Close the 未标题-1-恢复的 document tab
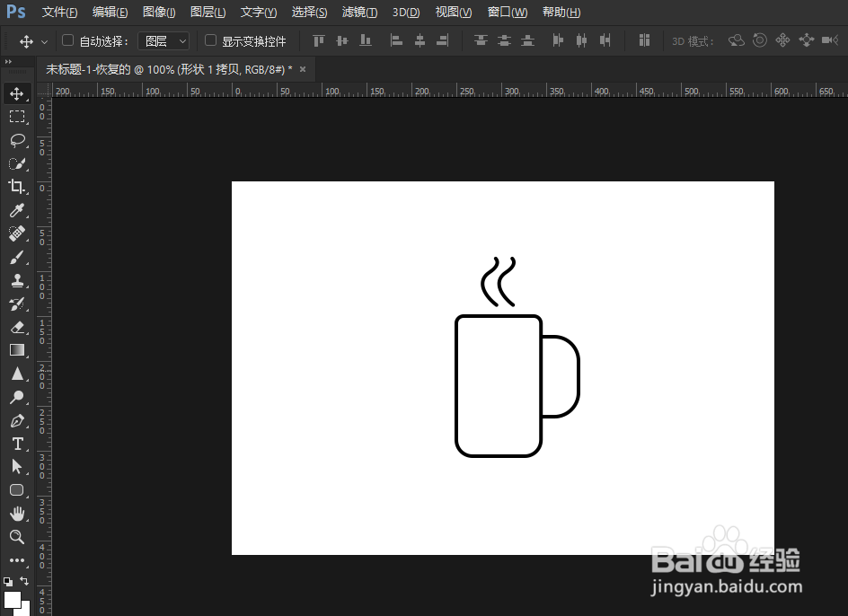Viewport: 848px width, 616px height. (303, 69)
